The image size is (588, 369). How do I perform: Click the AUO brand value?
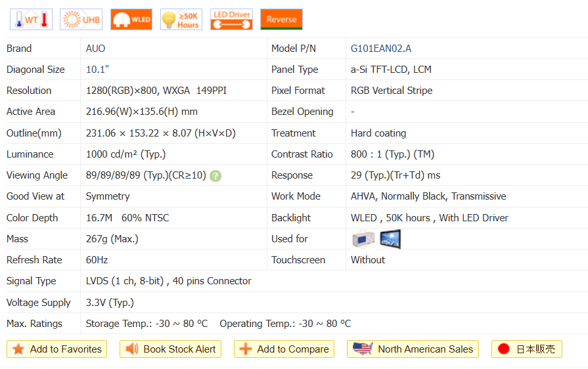[95, 49]
